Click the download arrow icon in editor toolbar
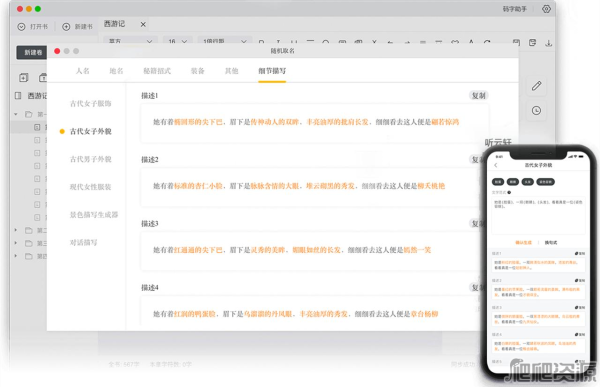This screenshot has width=600, height=387. coord(548,42)
